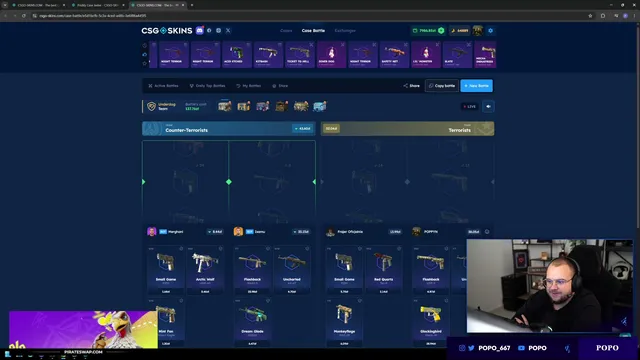Expand the Counter-Terrorists team total dropdown
Screen dimensions: 640x360
pos(302,129)
